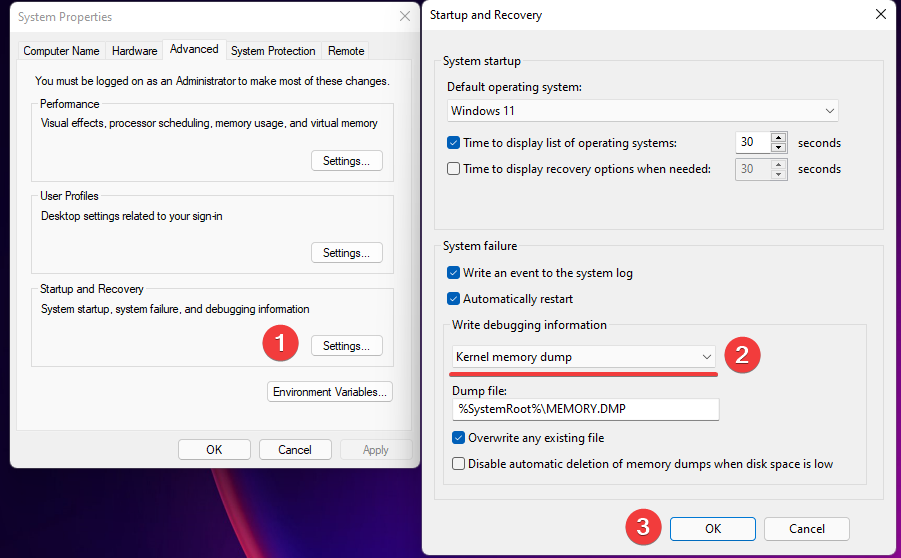The image size is (901, 558).
Task: Click the 'Default operating system:' label
Action: click(x=514, y=87)
